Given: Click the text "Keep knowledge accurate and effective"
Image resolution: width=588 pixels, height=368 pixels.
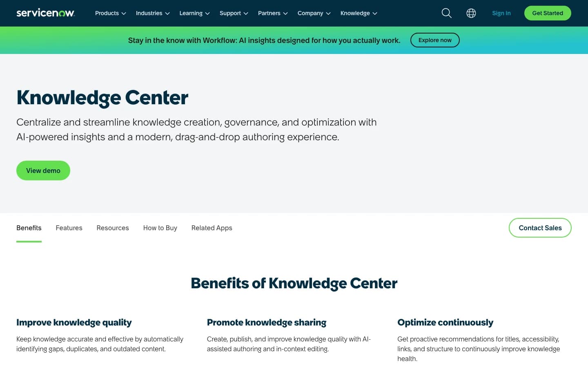Looking at the screenshot, I should pos(100,344).
